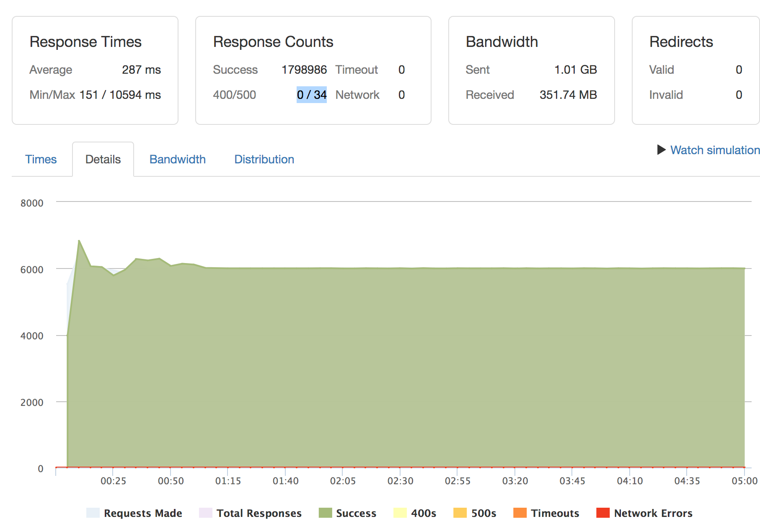Image resolution: width=760 pixels, height=532 pixels.
Task: Hide the Success series via its legend label
Action: click(x=356, y=513)
